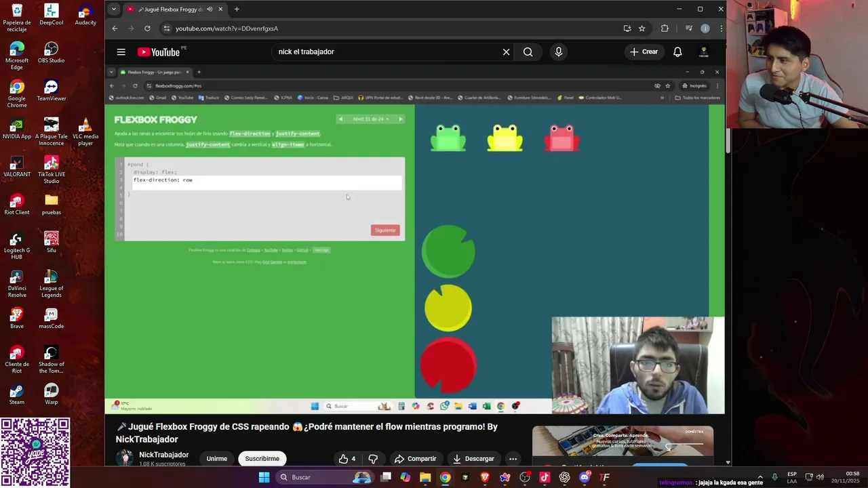Bookmark this page with star icon

pos(642,28)
